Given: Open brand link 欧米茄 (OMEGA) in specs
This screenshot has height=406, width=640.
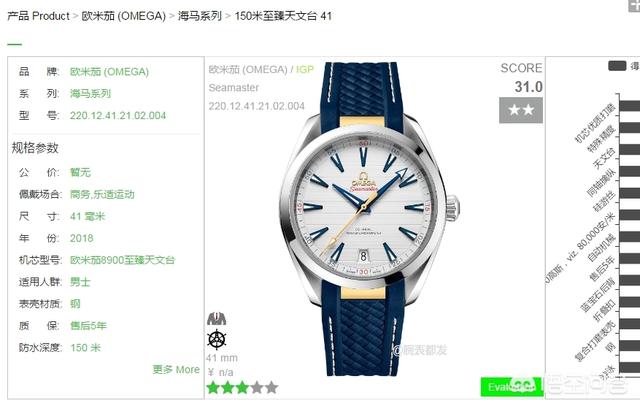Looking at the screenshot, I should click(109, 72).
